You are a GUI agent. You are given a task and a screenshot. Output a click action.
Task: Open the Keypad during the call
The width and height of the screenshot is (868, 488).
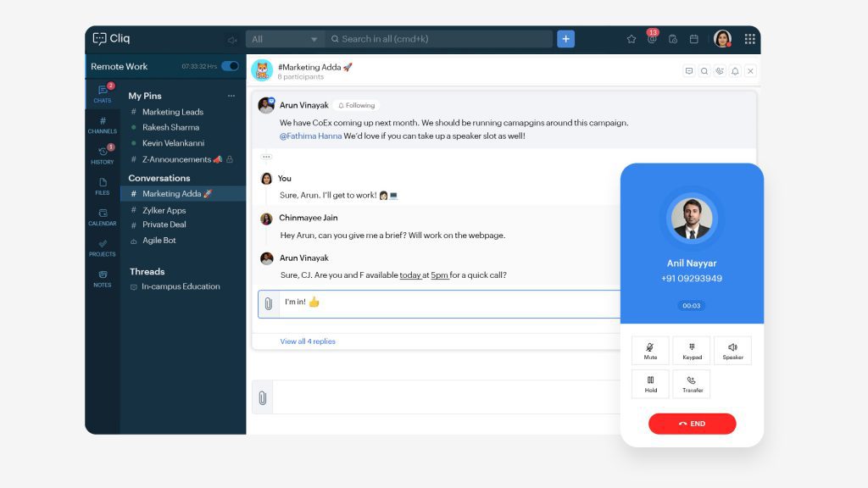pyautogui.click(x=691, y=350)
